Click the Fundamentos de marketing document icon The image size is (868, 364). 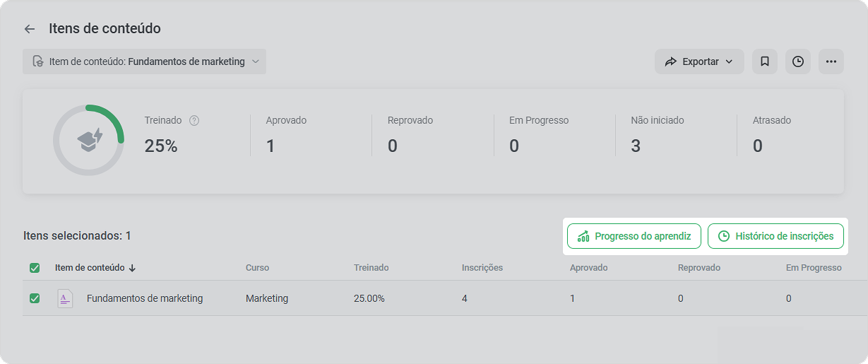[65, 298]
